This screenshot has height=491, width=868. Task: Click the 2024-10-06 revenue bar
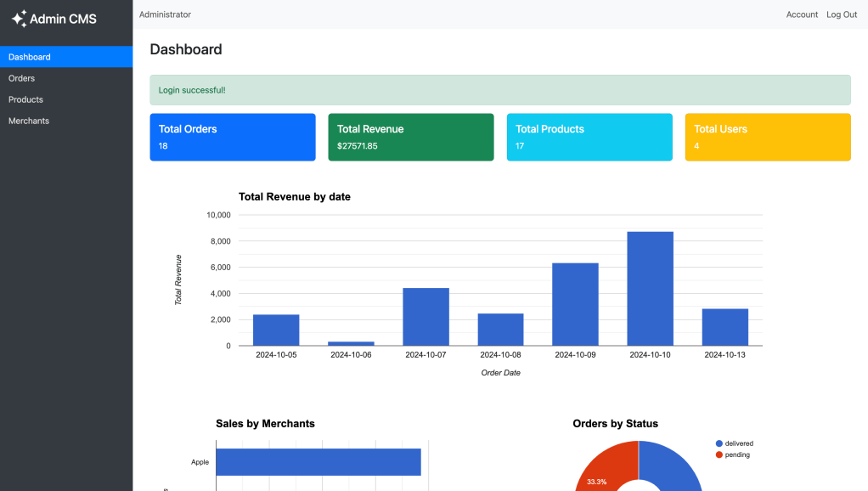point(351,343)
